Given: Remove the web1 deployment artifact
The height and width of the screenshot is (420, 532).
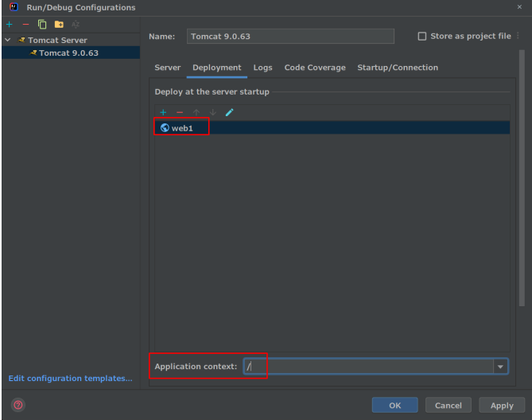Looking at the screenshot, I should tap(180, 112).
